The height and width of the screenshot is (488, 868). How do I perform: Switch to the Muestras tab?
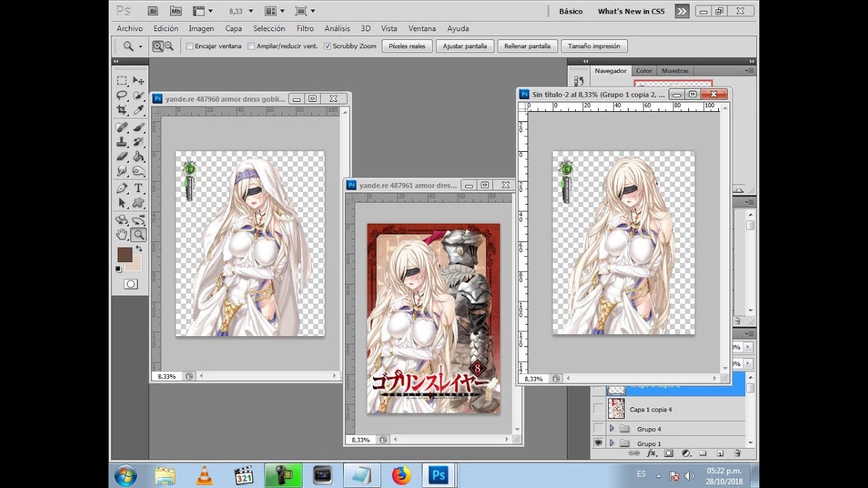click(x=675, y=70)
